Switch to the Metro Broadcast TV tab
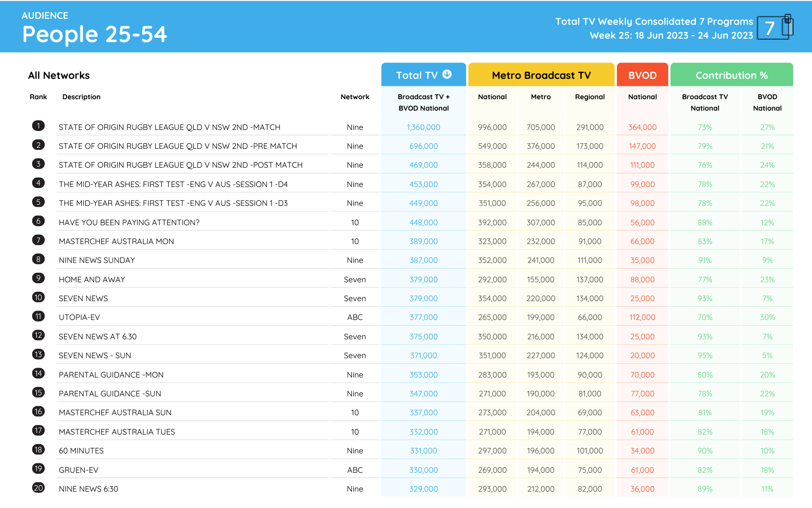Image resolution: width=812 pixels, height=508 pixels. (541, 75)
